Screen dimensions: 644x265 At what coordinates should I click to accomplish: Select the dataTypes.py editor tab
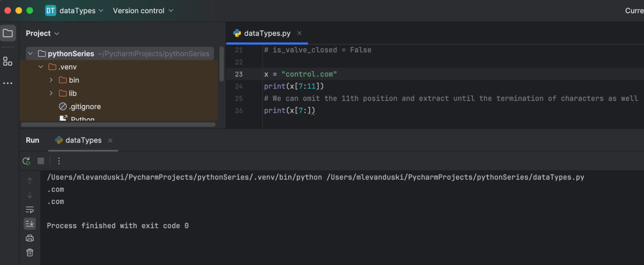click(x=267, y=33)
